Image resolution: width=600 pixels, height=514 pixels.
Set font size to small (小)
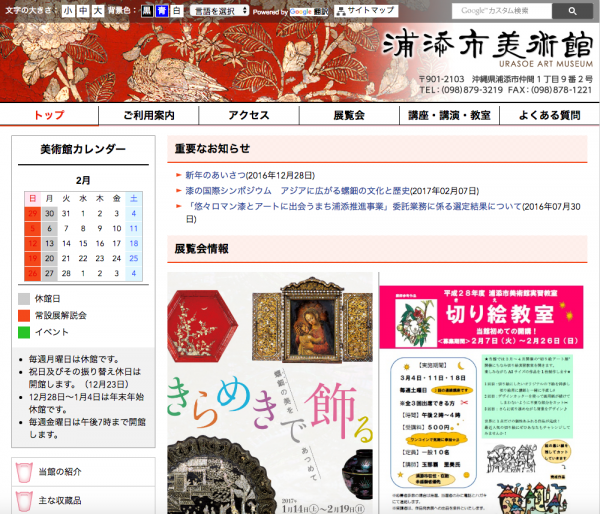(x=68, y=11)
